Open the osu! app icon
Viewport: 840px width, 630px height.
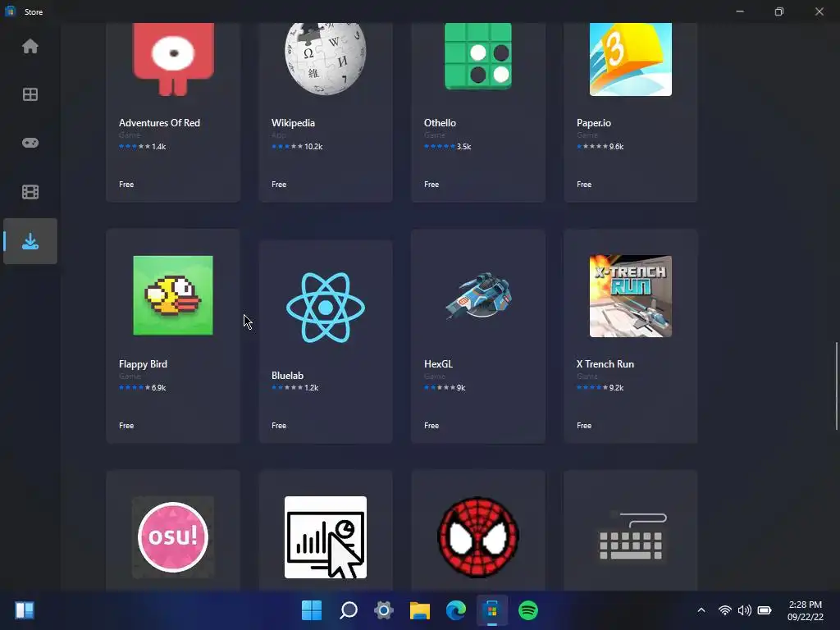point(173,536)
